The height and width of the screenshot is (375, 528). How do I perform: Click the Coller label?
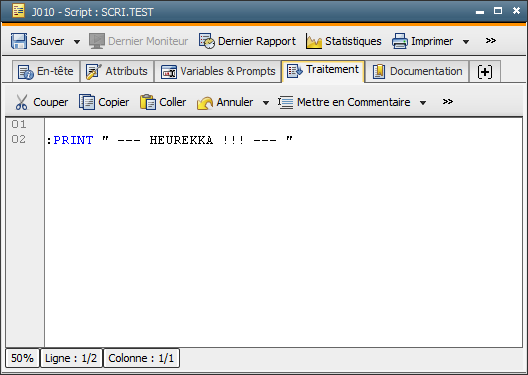pyautogui.click(x=173, y=102)
